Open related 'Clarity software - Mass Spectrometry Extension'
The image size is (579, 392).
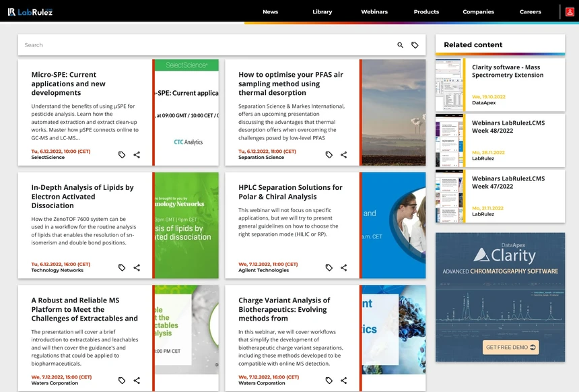[508, 71]
